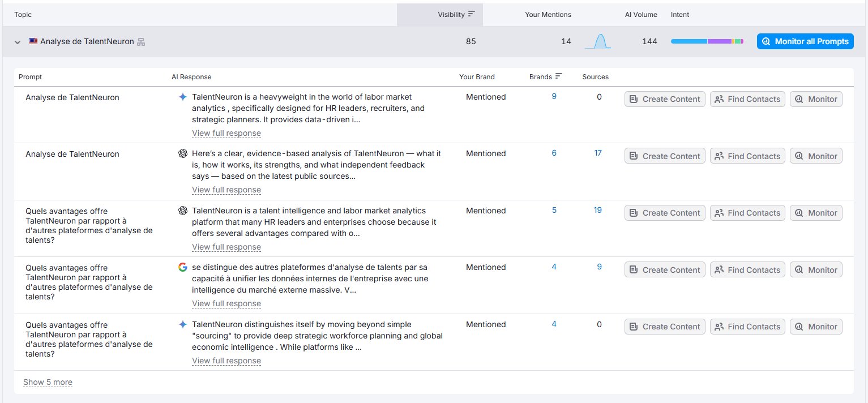Click the US flag icon beside the topic

click(x=33, y=41)
